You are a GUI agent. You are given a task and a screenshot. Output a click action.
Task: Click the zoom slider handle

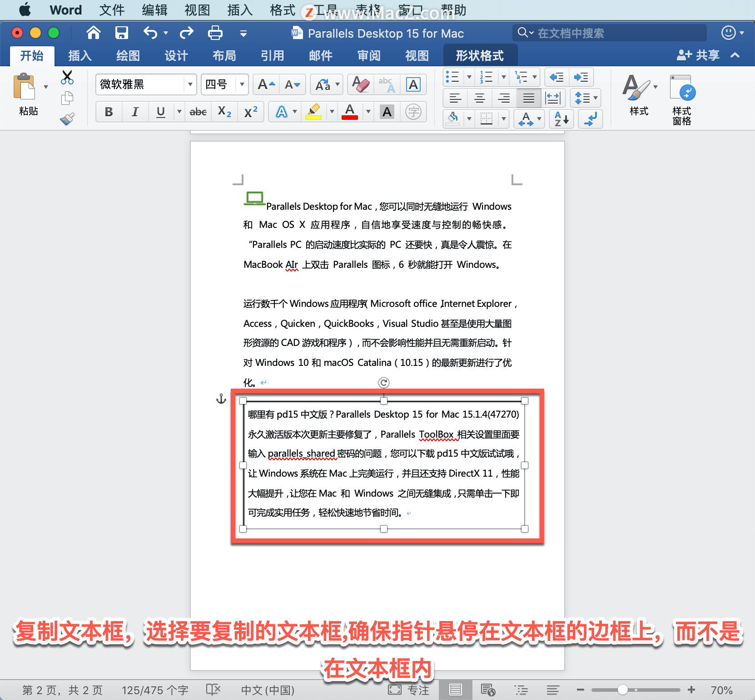tap(623, 690)
